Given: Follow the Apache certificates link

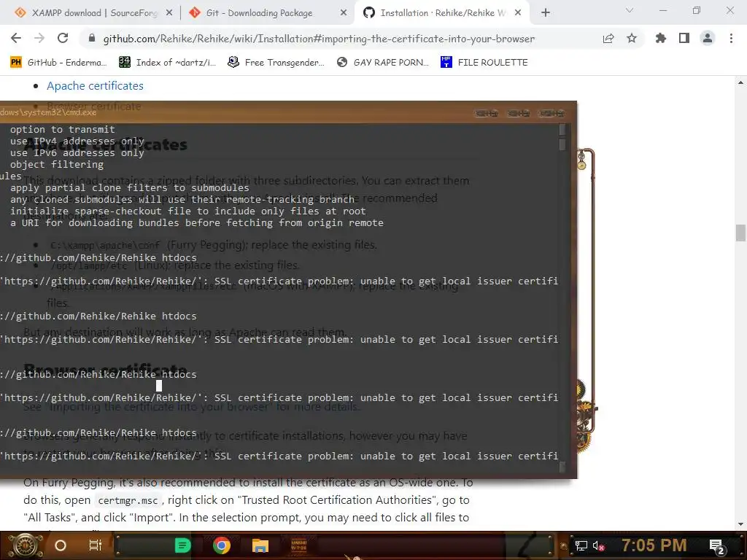Looking at the screenshot, I should 95,86.
